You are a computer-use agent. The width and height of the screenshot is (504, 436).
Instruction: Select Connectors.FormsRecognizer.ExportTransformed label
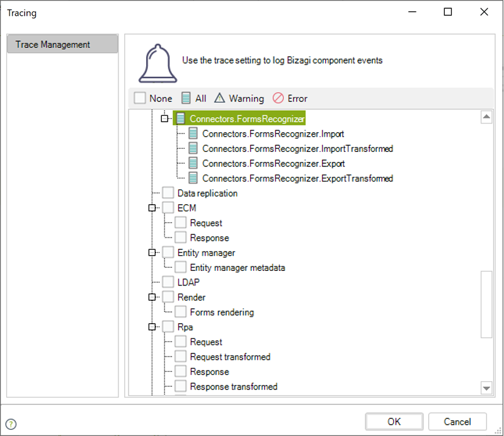point(297,178)
